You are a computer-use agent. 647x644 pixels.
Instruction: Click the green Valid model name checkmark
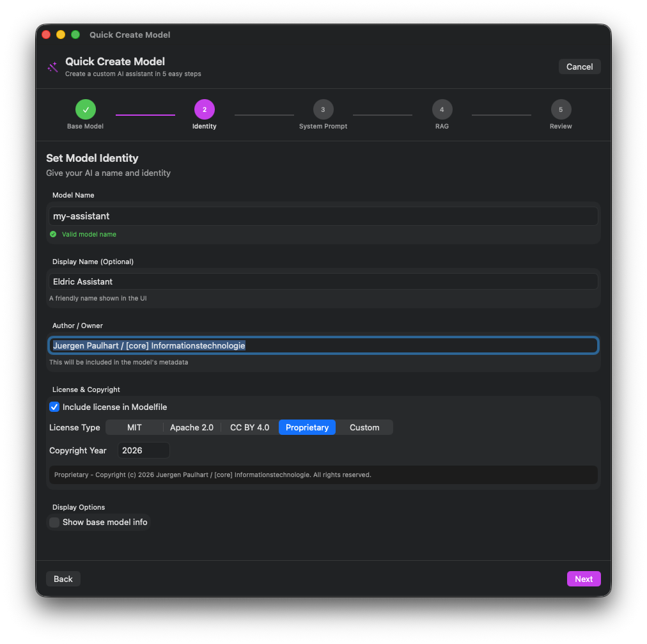[53, 234]
